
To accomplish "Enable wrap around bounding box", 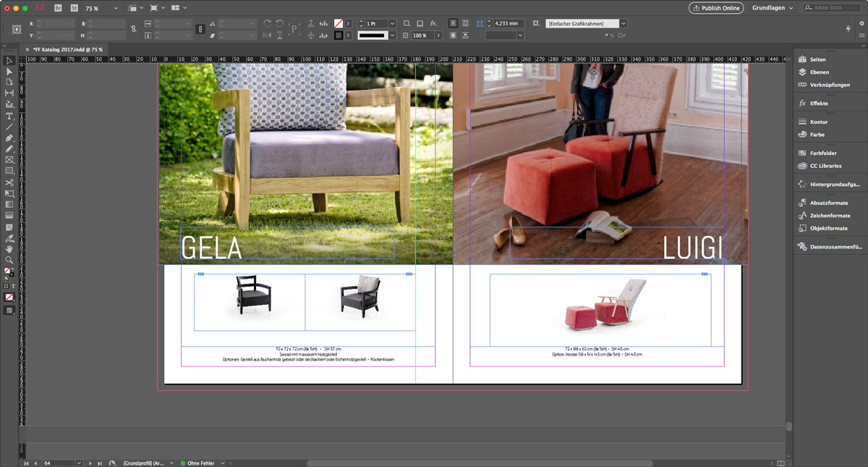I will (x=465, y=24).
